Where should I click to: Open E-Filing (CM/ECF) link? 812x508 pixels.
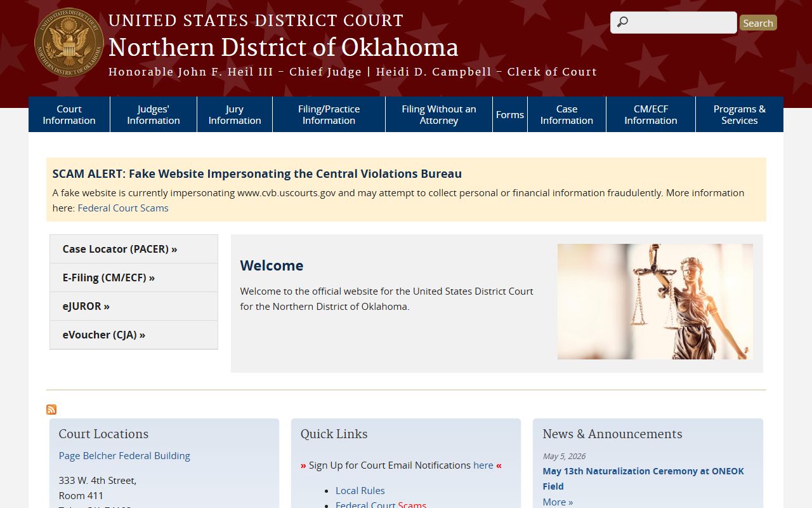pyautogui.click(x=134, y=277)
